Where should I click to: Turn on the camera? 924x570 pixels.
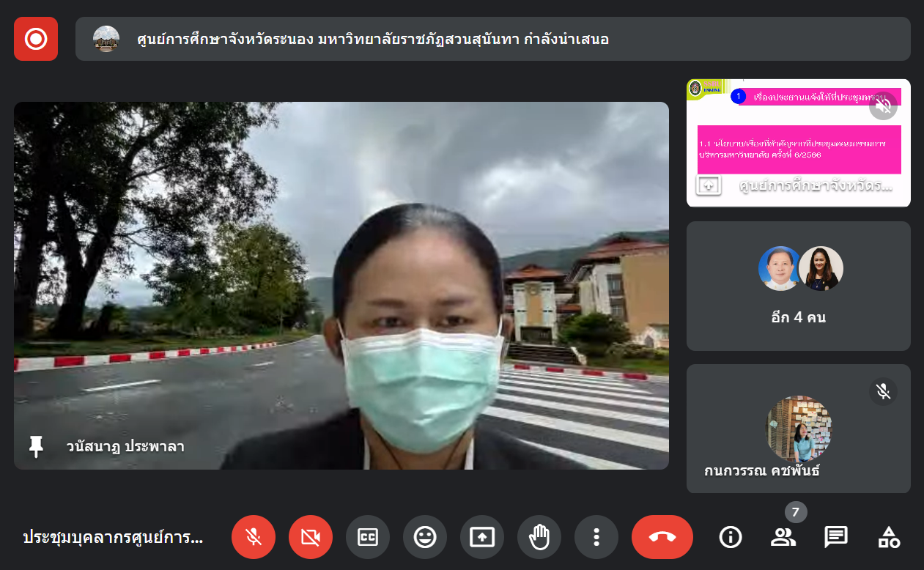point(311,538)
